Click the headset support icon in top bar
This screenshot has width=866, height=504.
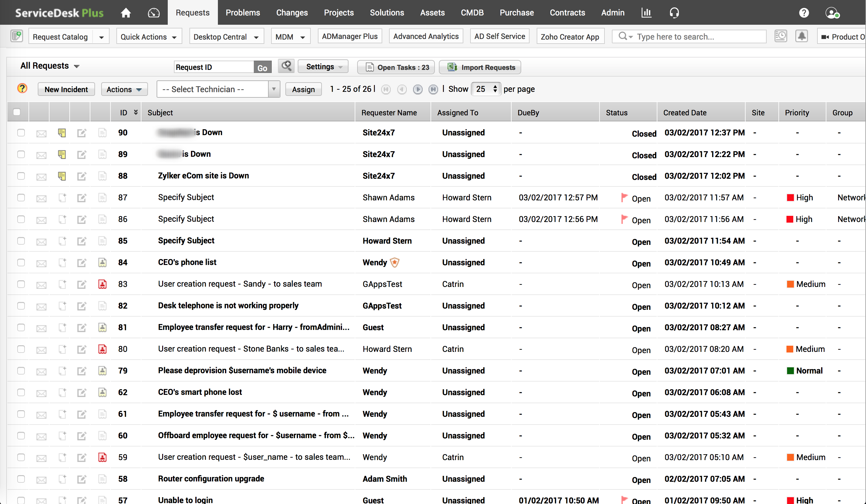point(674,12)
